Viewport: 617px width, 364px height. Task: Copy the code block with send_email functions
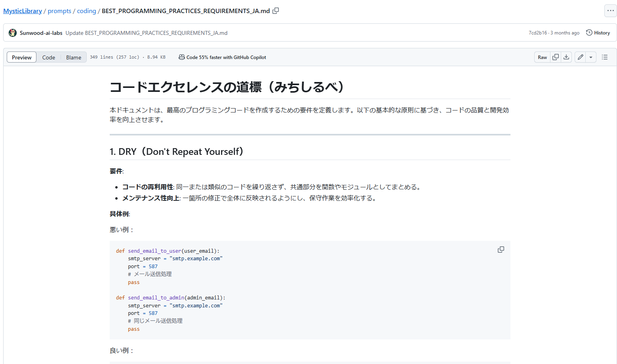click(x=501, y=250)
